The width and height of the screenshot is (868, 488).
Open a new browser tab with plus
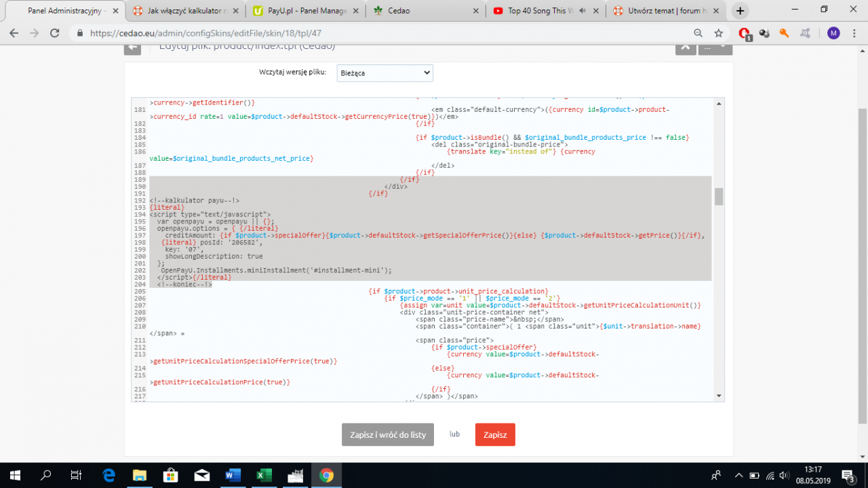[740, 11]
